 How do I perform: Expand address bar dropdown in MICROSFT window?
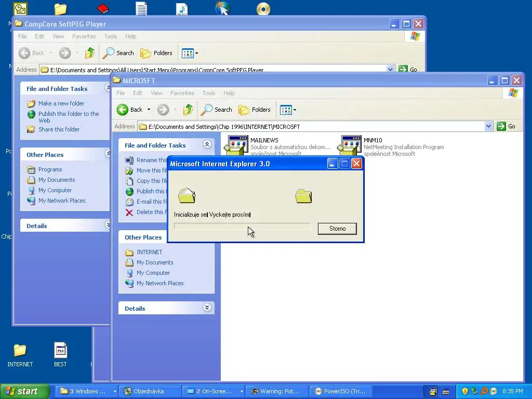pyautogui.click(x=488, y=127)
